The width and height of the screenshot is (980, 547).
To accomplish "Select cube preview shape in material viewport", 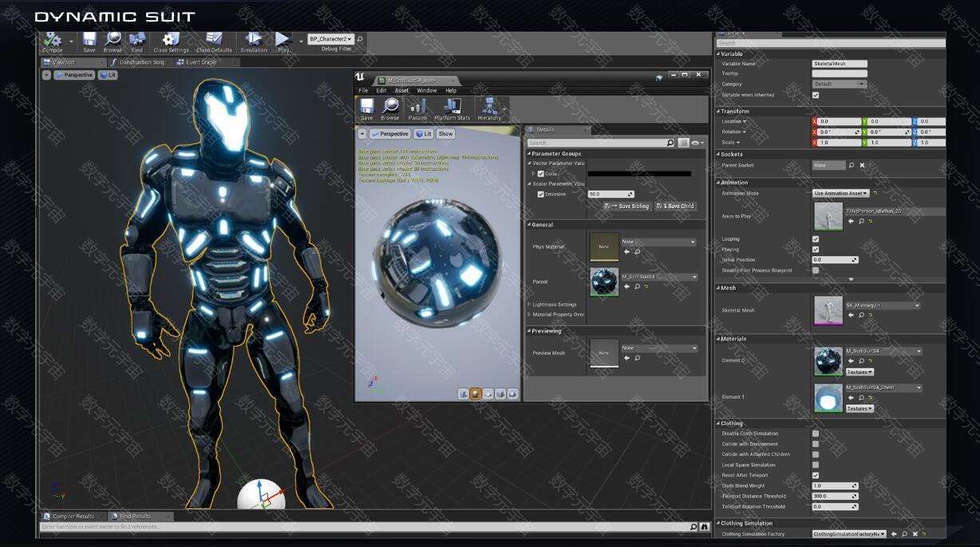I will click(x=500, y=394).
